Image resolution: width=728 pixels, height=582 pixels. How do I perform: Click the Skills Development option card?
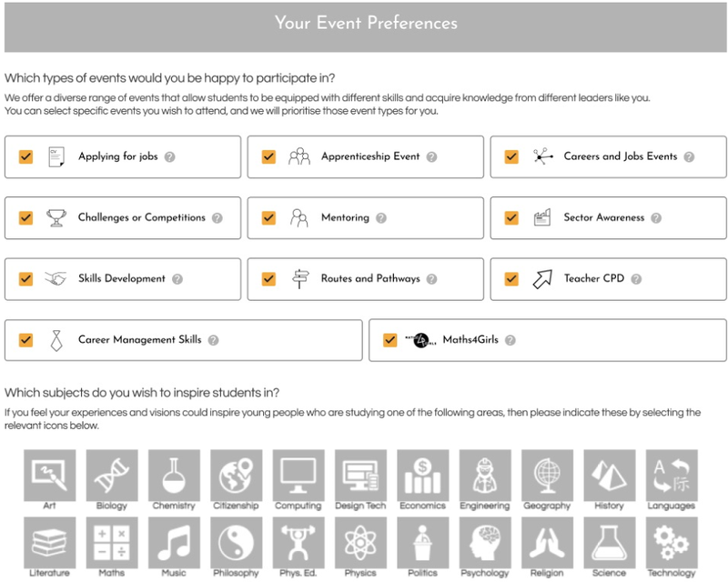coord(123,279)
